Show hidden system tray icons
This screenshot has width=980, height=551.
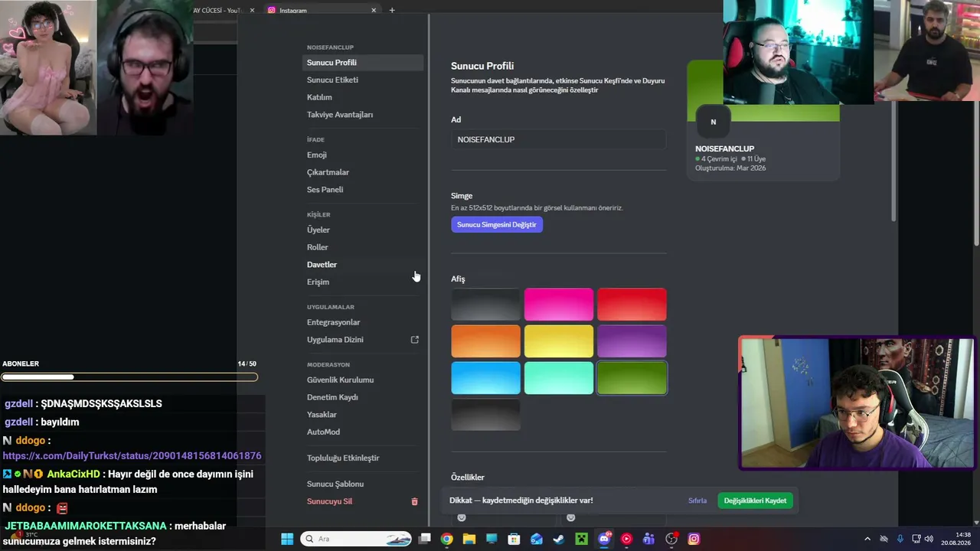pos(867,539)
